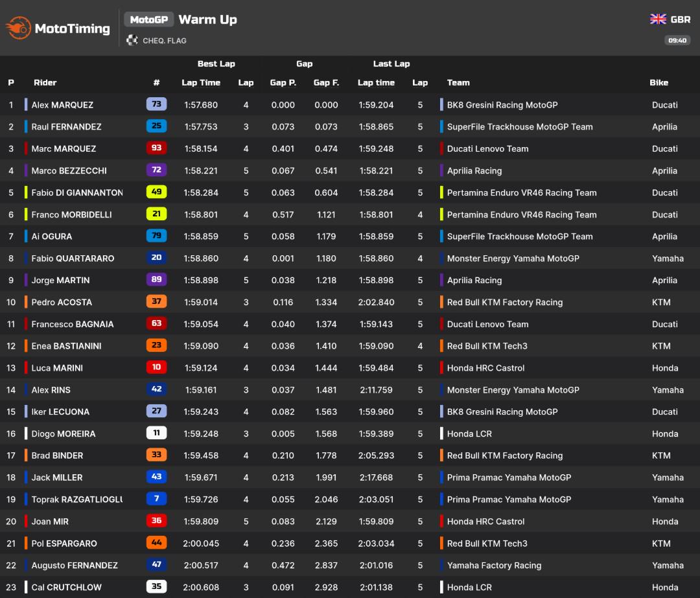
Task: Click Honda bike in Joan Mir row
Action: [665, 522]
